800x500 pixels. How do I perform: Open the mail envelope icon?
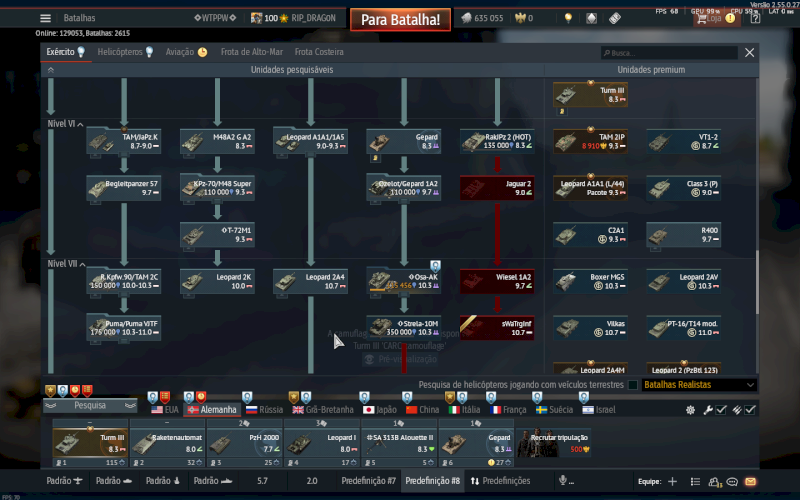pos(750,481)
